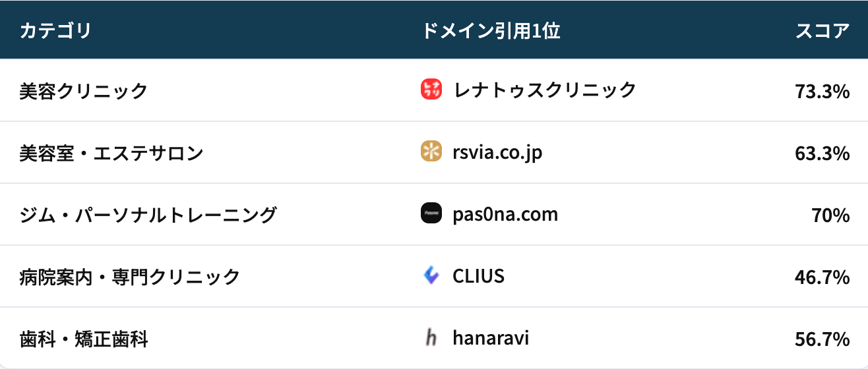The height and width of the screenshot is (369, 868).
Task: Click the ドメイン引用1位 column header
Action: (x=491, y=30)
